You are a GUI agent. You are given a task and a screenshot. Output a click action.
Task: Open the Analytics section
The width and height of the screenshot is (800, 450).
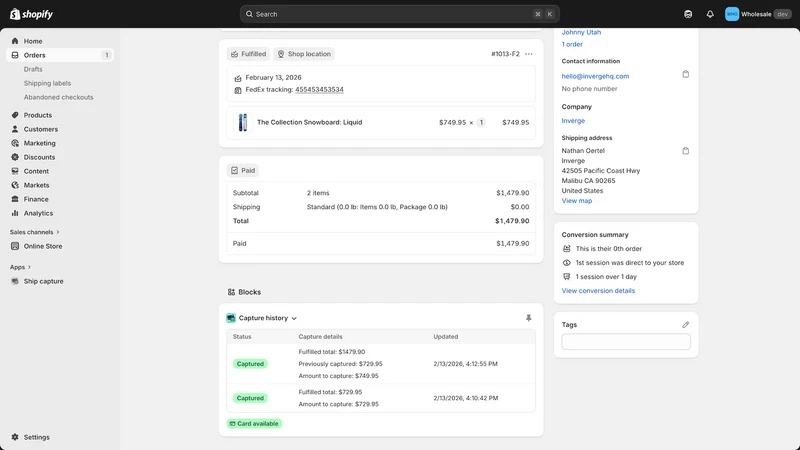60,213
